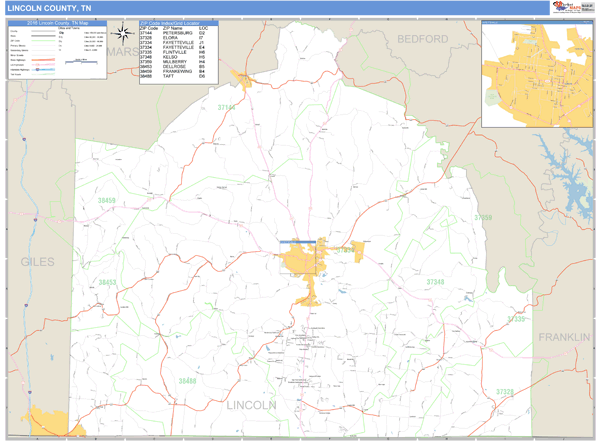Select the ELORA row in ZIP index

click(x=179, y=38)
